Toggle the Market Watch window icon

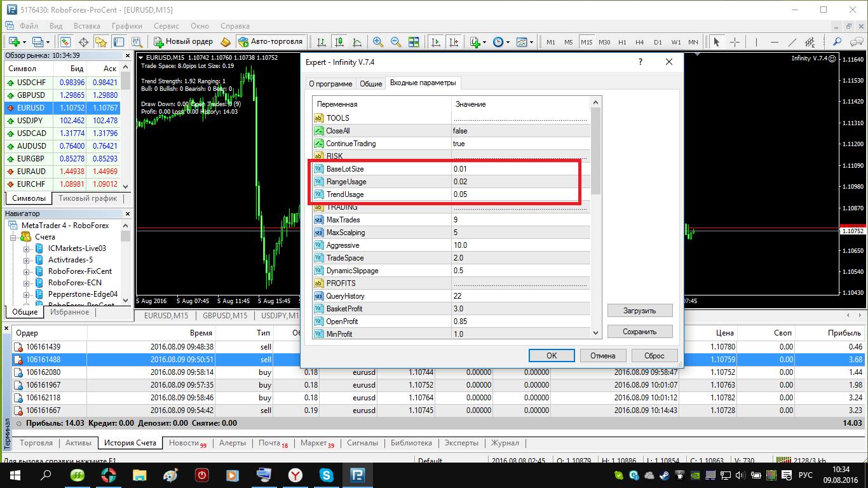[x=65, y=42]
